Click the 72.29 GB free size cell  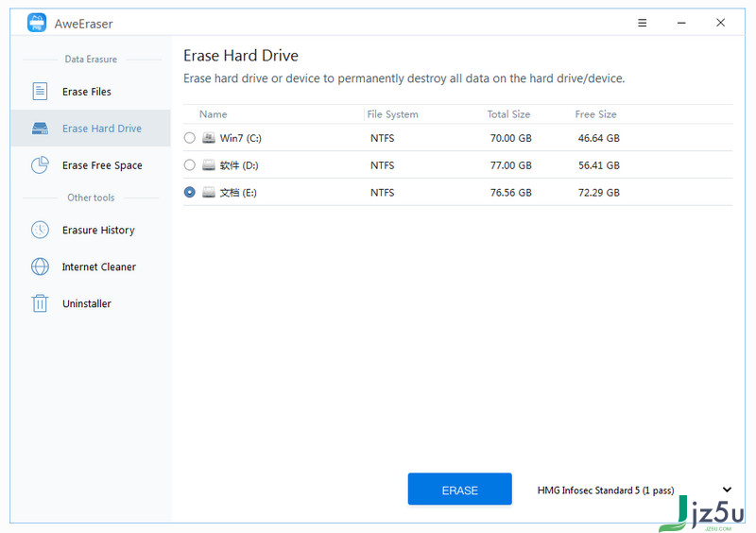tap(599, 193)
